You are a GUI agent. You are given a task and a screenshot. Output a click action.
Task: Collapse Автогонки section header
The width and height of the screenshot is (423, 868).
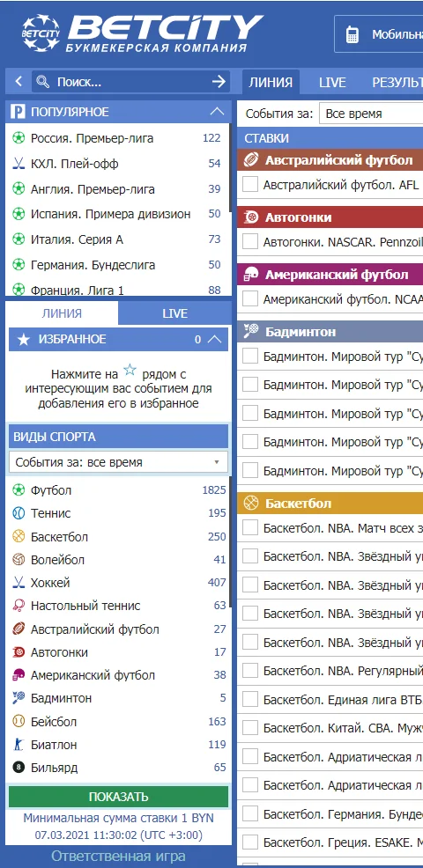[x=330, y=217]
